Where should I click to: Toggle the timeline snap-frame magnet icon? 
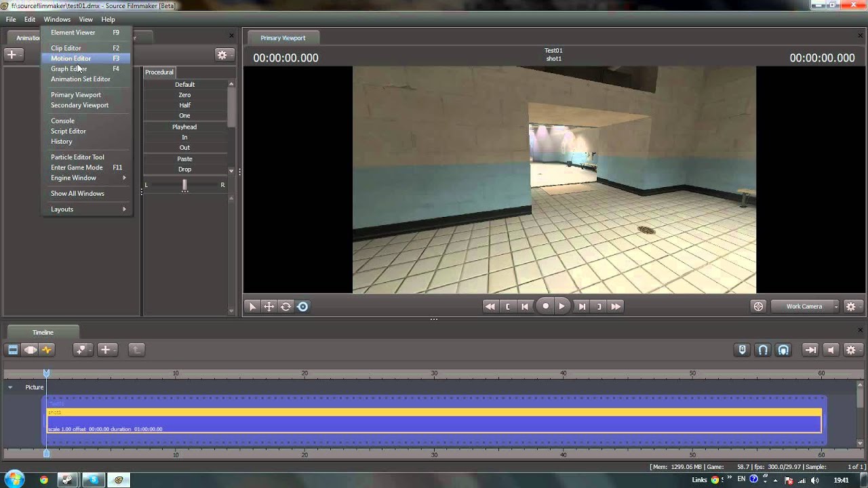point(783,350)
